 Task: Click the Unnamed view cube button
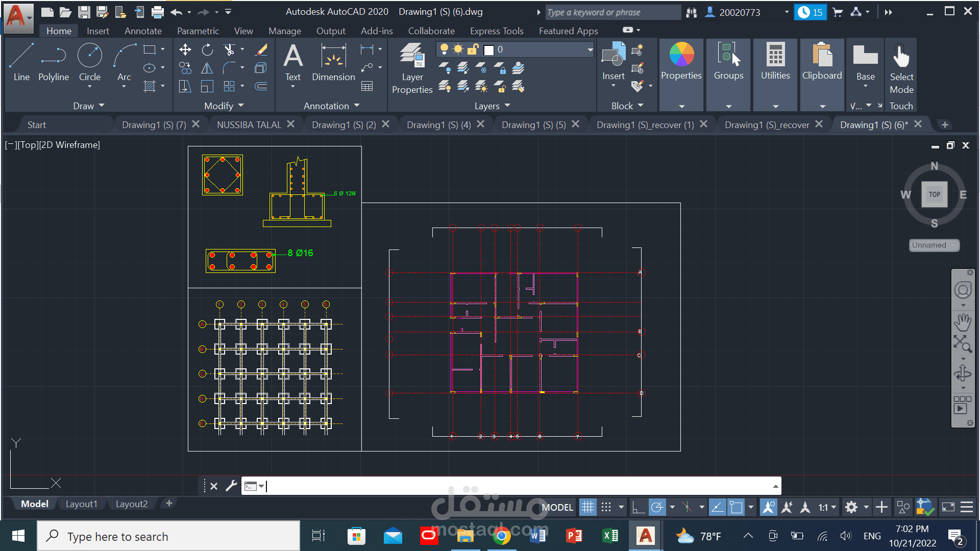(934, 245)
